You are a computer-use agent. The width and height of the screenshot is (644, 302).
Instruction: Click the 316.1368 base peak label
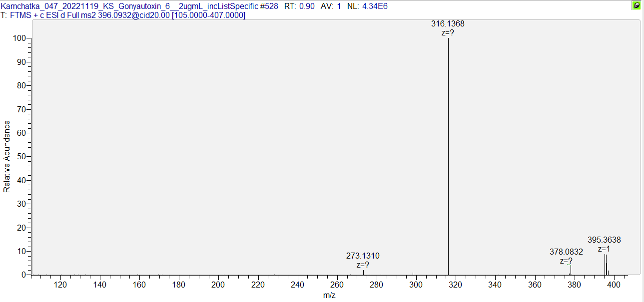click(448, 24)
